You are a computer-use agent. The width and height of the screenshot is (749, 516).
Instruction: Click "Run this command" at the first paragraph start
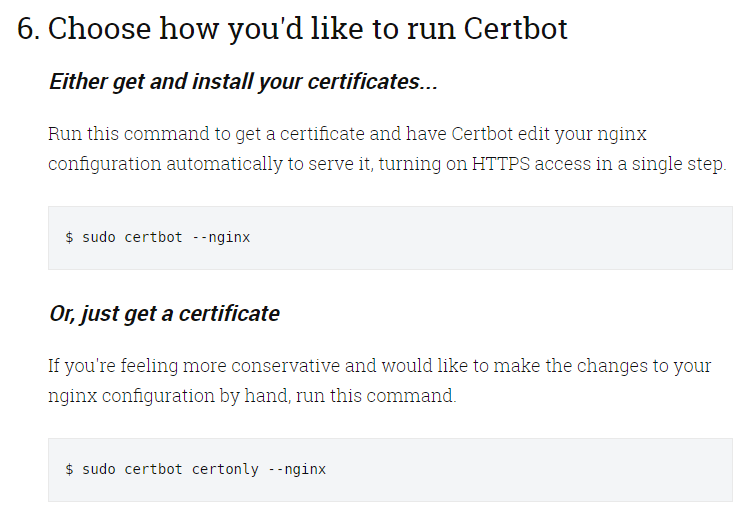111,133
